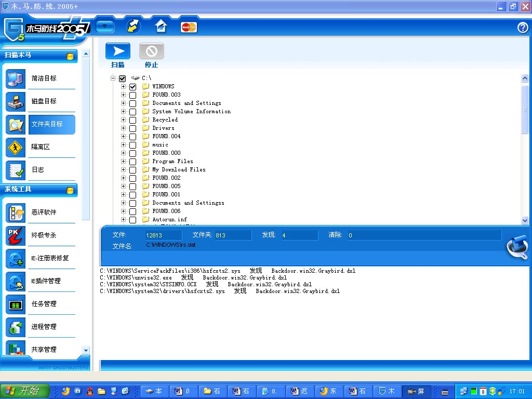Expand the WINDOWS folder node

tap(123, 87)
